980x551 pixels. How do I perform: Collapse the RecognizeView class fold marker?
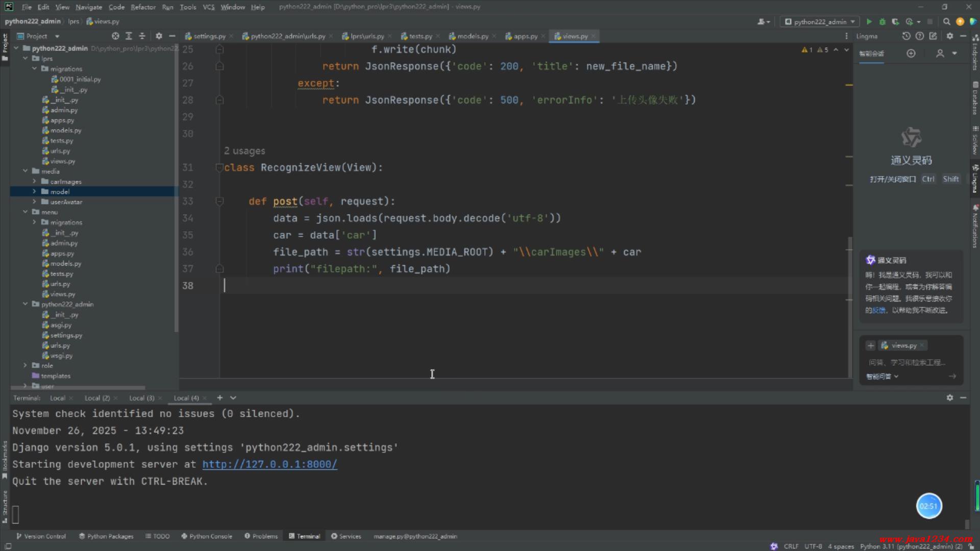tap(219, 167)
